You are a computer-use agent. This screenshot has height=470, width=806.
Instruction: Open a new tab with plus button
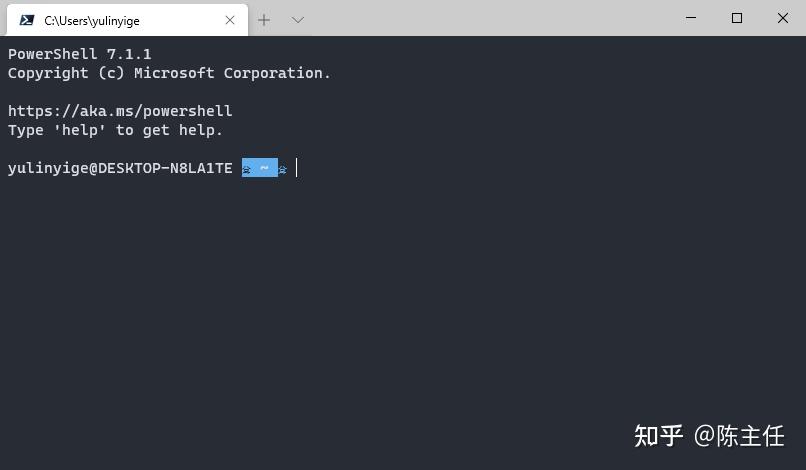coord(264,20)
